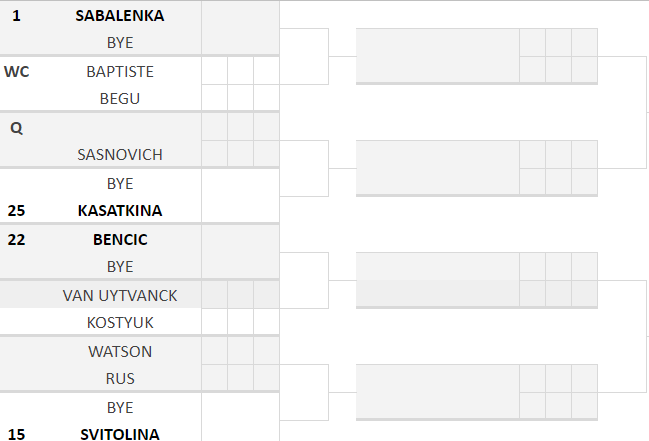Open BAPTISTE player entry
Viewport: 649px width, 441px height.
(x=120, y=72)
